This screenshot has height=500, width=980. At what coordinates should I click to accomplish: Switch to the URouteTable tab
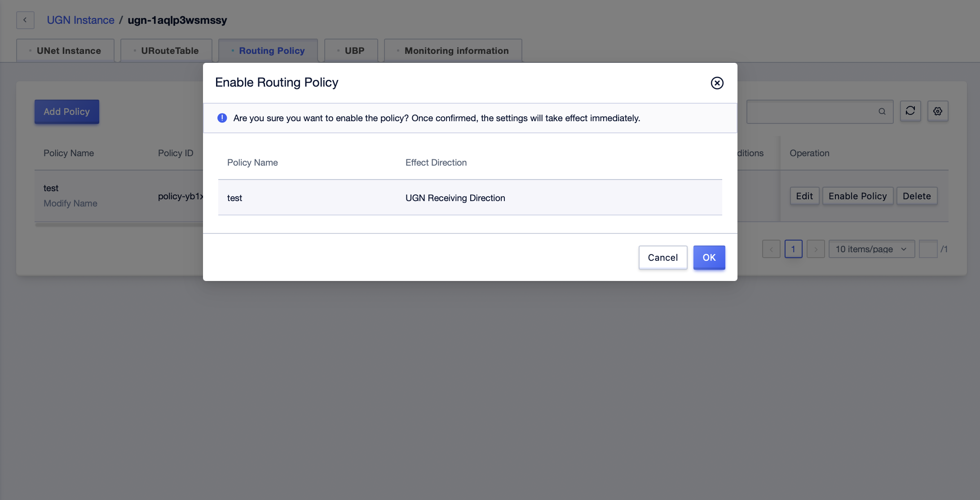(x=166, y=51)
